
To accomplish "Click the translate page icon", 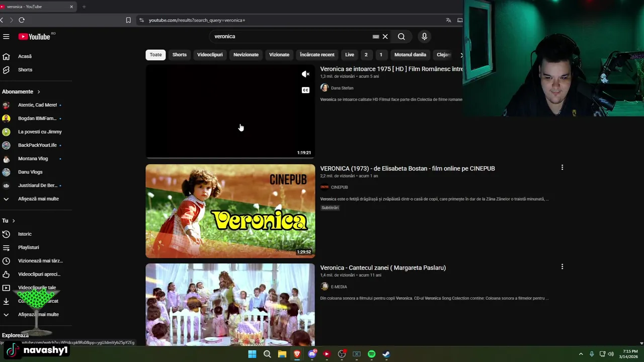I will click(x=448, y=20).
